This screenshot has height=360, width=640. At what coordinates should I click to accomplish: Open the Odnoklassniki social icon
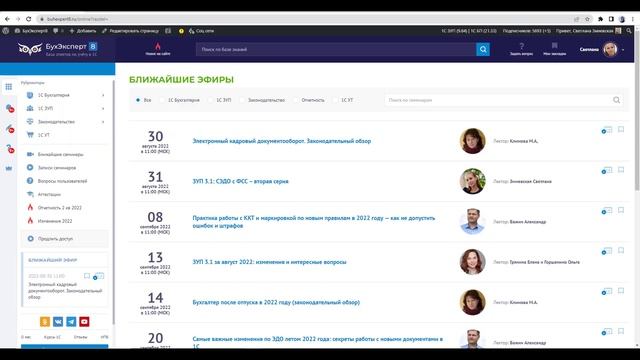click(45, 322)
